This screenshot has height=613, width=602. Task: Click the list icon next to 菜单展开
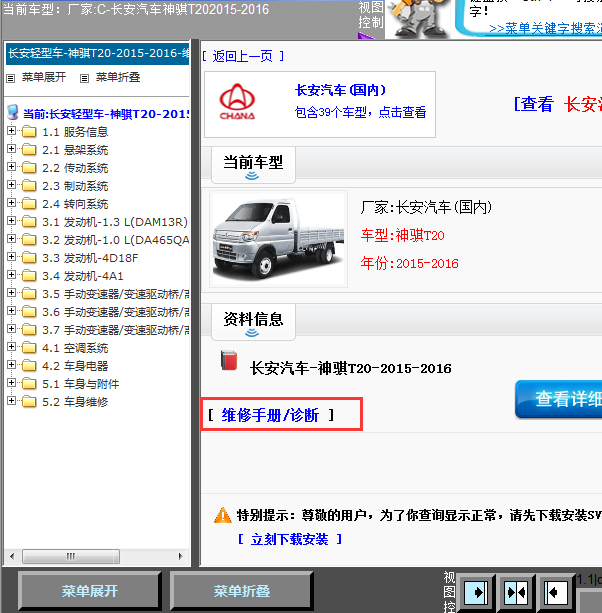(11, 78)
